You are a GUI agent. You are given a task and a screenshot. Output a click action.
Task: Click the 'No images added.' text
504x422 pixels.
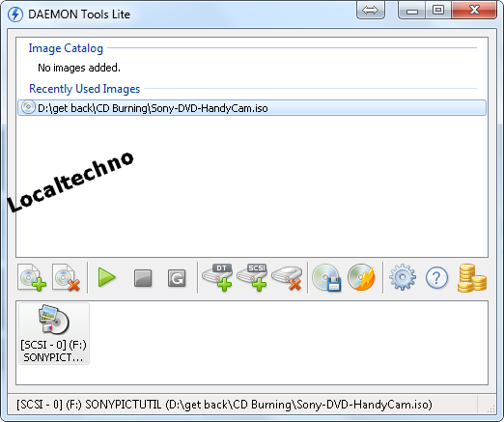79,68
